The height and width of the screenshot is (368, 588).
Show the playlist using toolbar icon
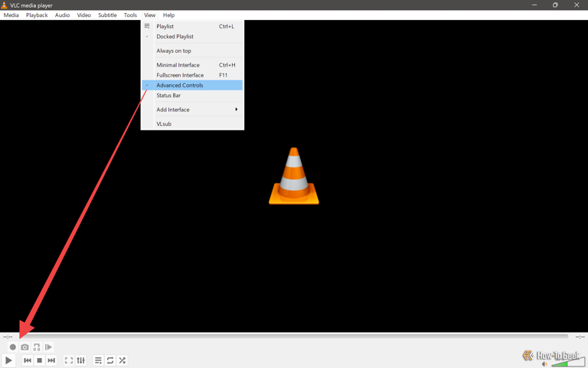tap(98, 360)
